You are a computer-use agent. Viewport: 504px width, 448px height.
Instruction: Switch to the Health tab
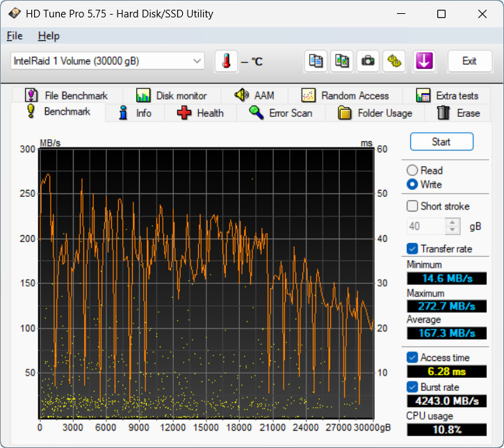pyautogui.click(x=201, y=113)
